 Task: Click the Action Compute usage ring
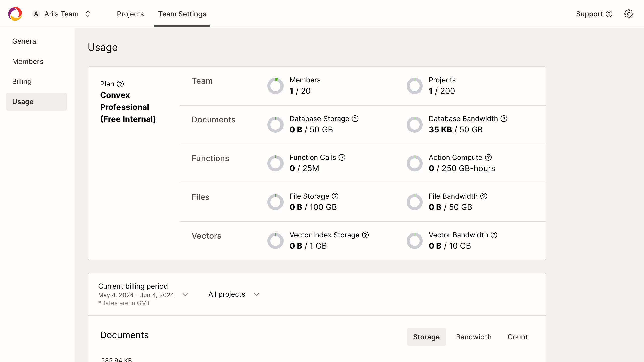coord(415,163)
